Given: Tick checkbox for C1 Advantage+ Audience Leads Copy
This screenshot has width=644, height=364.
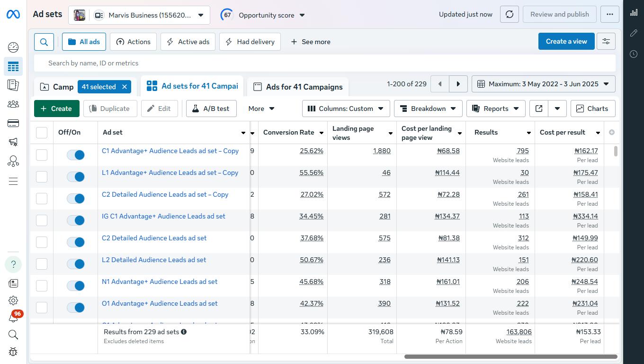Looking at the screenshot, I should (42, 155).
